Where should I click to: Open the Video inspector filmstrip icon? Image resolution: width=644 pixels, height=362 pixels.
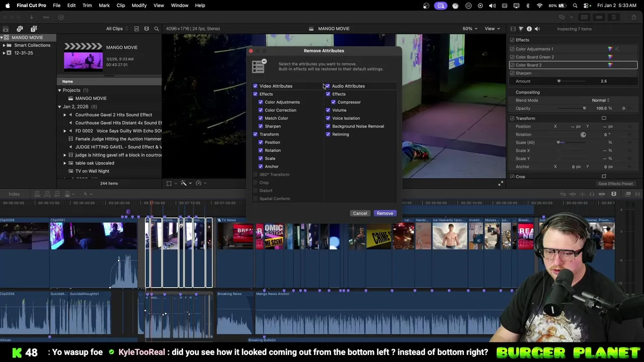point(513,29)
